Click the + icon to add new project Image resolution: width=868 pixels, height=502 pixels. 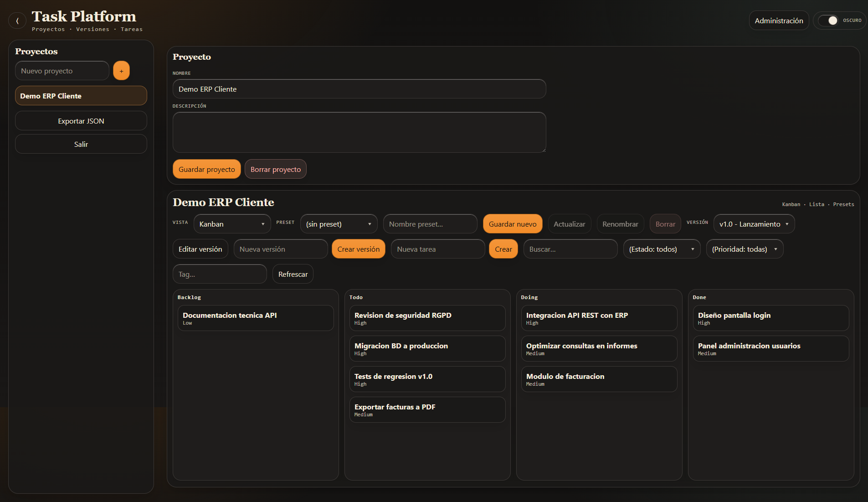pyautogui.click(x=121, y=70)
